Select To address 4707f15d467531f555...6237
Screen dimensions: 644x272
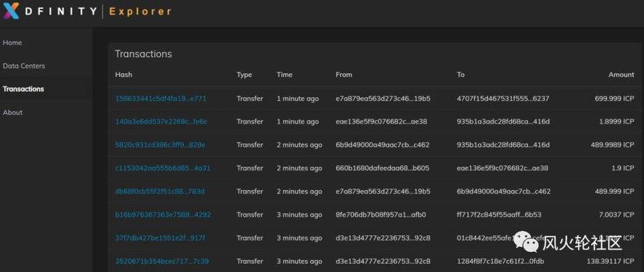[503, 99]
